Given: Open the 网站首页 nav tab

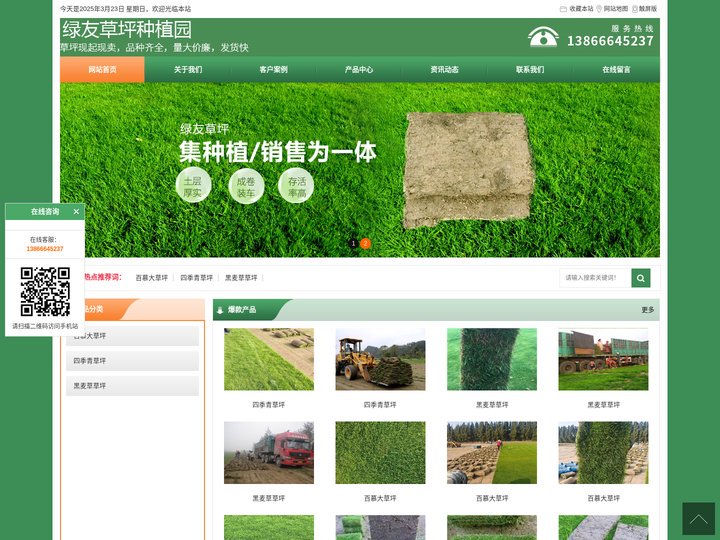Looking at the screenshot, I should [102, 69].
